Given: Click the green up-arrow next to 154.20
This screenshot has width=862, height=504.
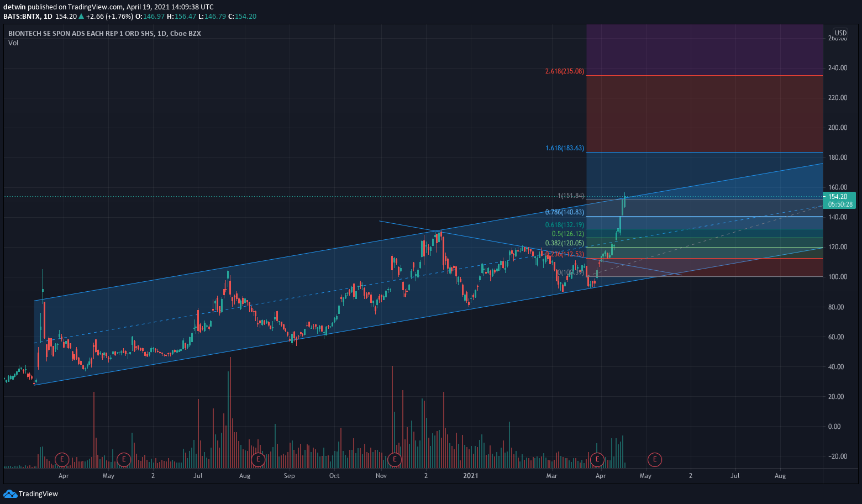Looking at the screenshot, I should (81, 16).
